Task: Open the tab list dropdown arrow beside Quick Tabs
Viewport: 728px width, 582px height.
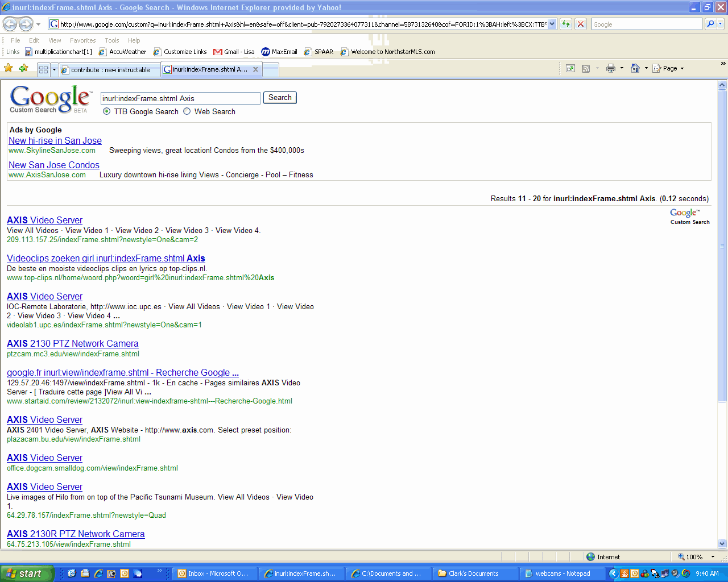Action: coord(55,69)
